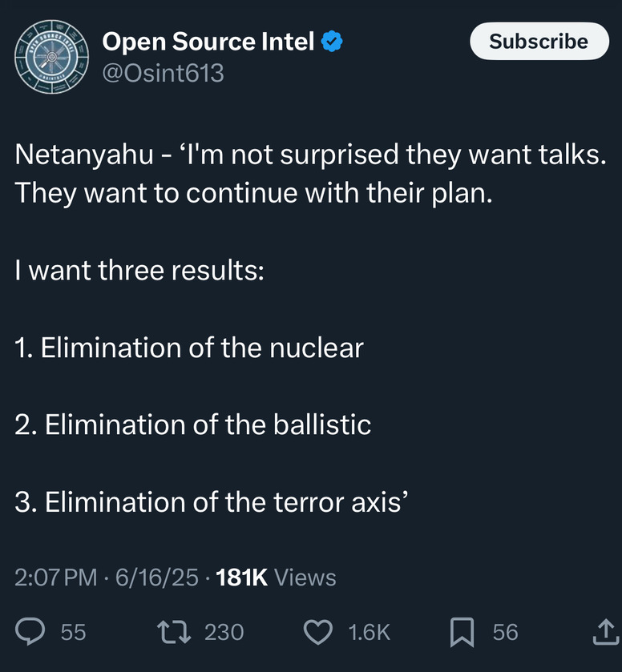
Task: Click the 6/16/25 post date
Action: click(x=156, y=577)
